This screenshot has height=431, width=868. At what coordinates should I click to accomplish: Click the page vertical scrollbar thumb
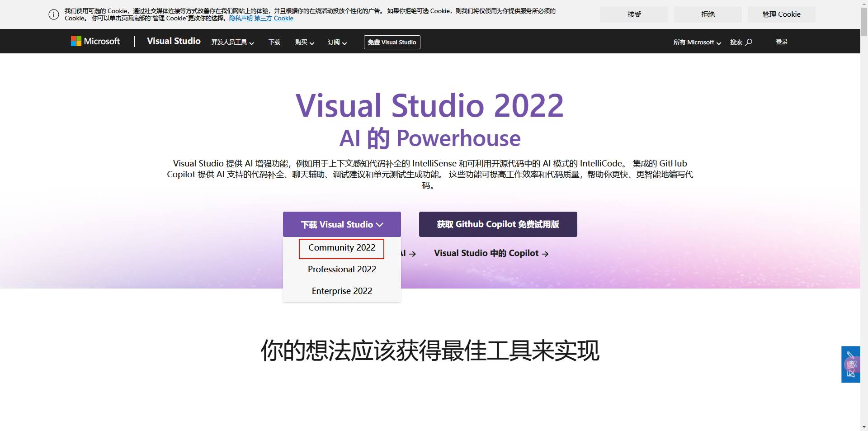tap(864, 21)
